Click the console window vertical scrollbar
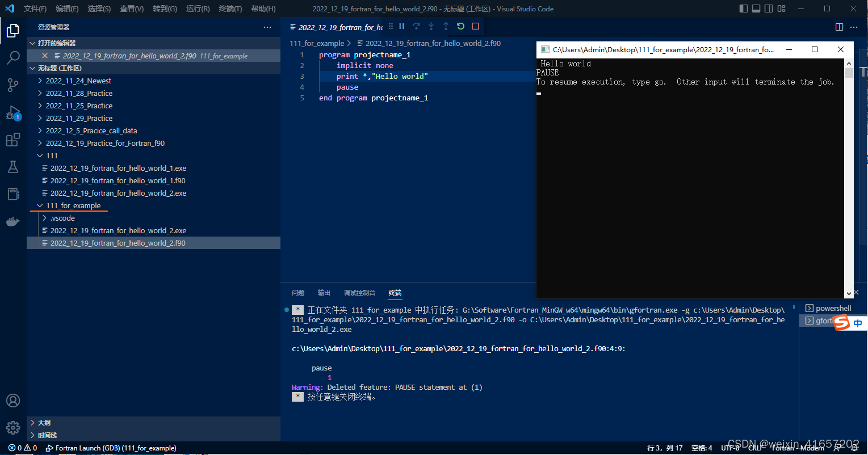The width and height of the screenshot is (868, 455). click(x=849, y=179)
